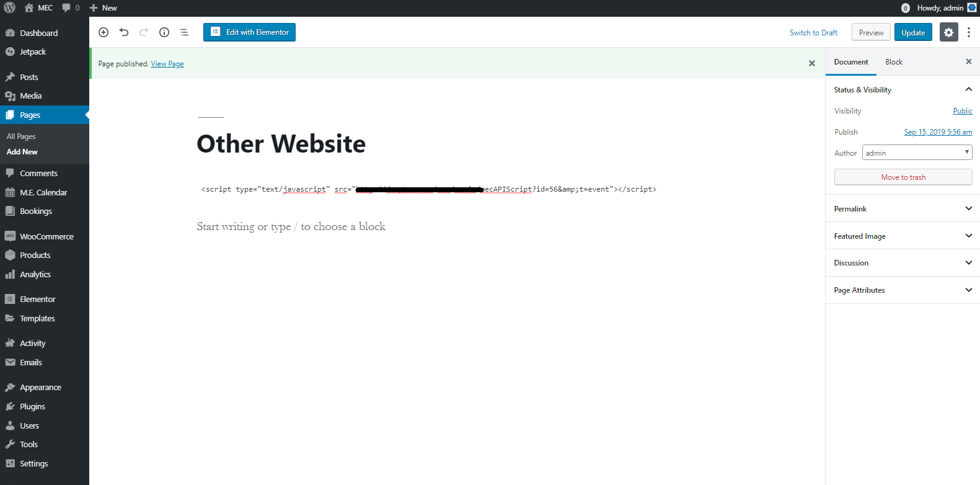Screen dimensions: 980x485
Task: Open Media library menu
Action: pos(45,96)
